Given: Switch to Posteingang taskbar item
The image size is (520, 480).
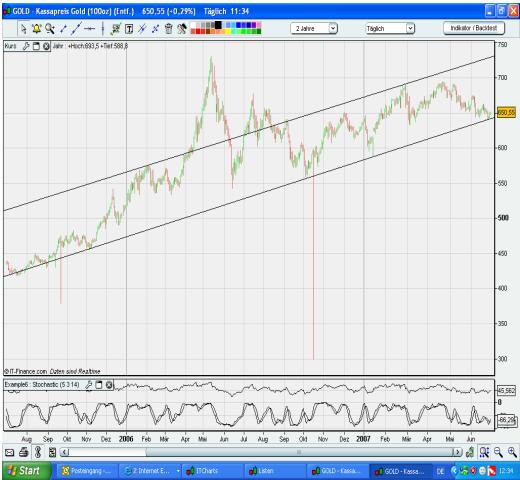Looking at the screenshot, I should pos(87,471).
